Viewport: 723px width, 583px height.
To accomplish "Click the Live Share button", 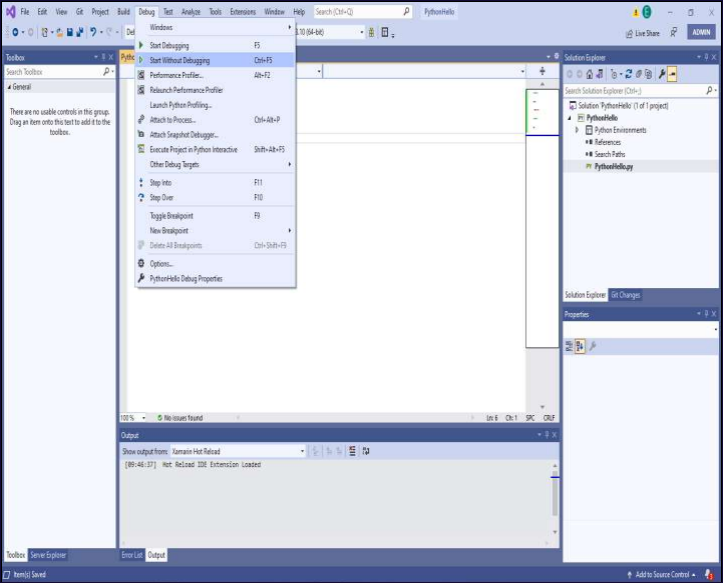I will click(643, 33).
